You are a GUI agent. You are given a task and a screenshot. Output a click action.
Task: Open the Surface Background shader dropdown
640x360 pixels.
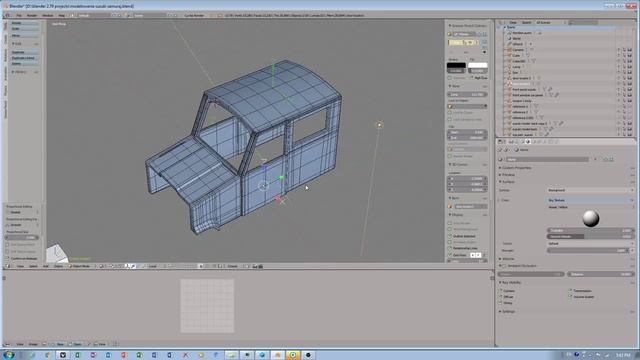click(x=591, y=190)
